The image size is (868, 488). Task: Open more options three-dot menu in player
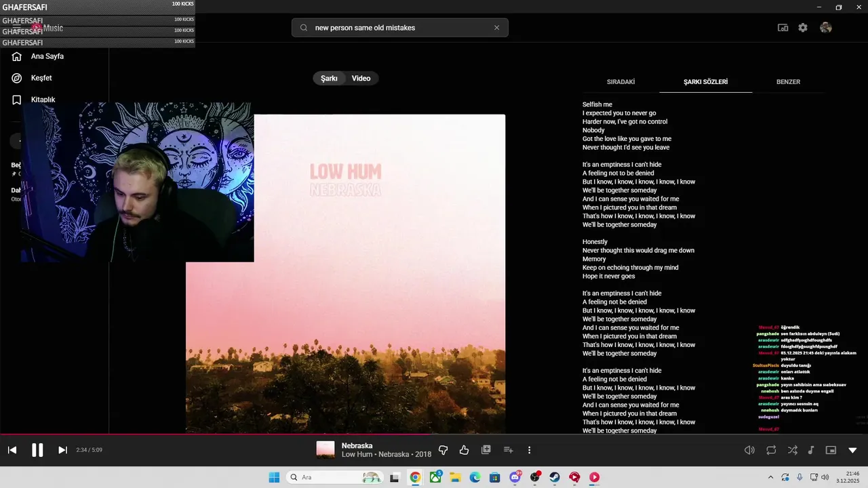[529, 450]
